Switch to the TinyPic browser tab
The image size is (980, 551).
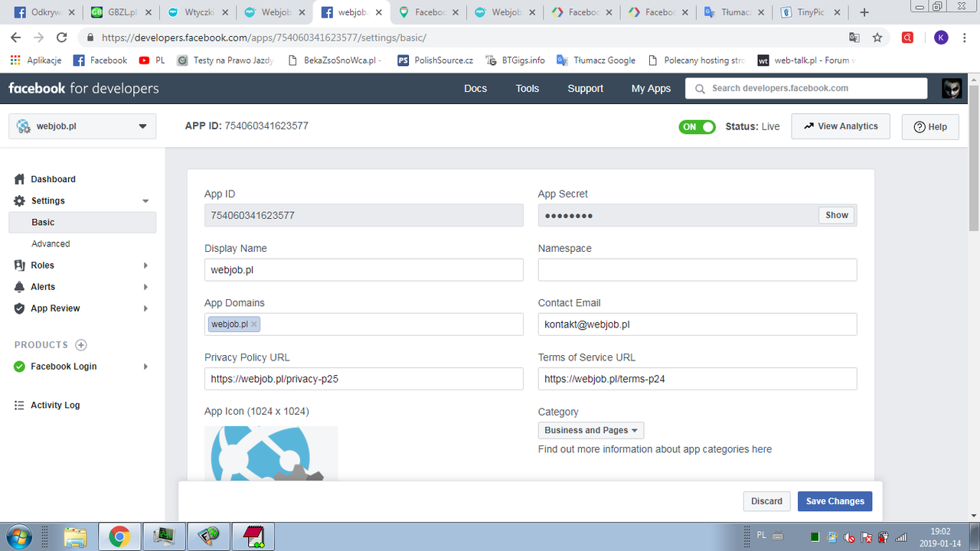tap(811, 12)
